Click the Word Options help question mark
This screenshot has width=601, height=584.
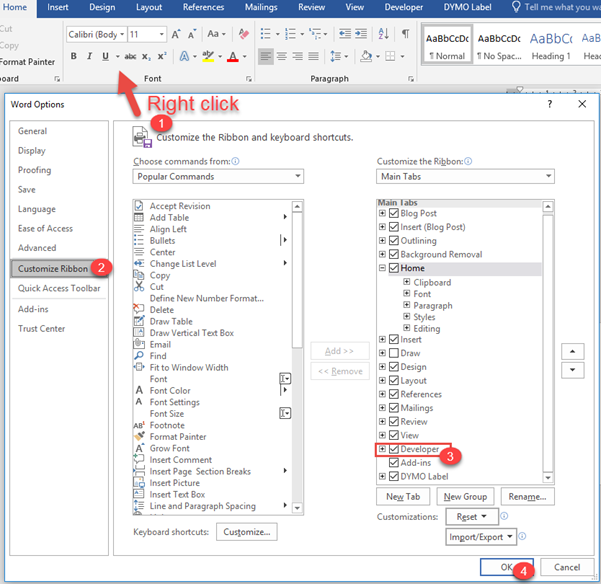(x=550, y=104)
